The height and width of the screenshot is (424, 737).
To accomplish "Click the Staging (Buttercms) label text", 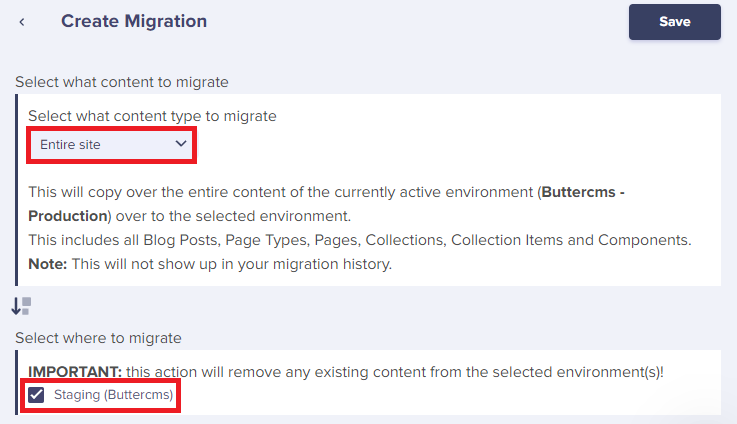I will (x=113, y=395).
